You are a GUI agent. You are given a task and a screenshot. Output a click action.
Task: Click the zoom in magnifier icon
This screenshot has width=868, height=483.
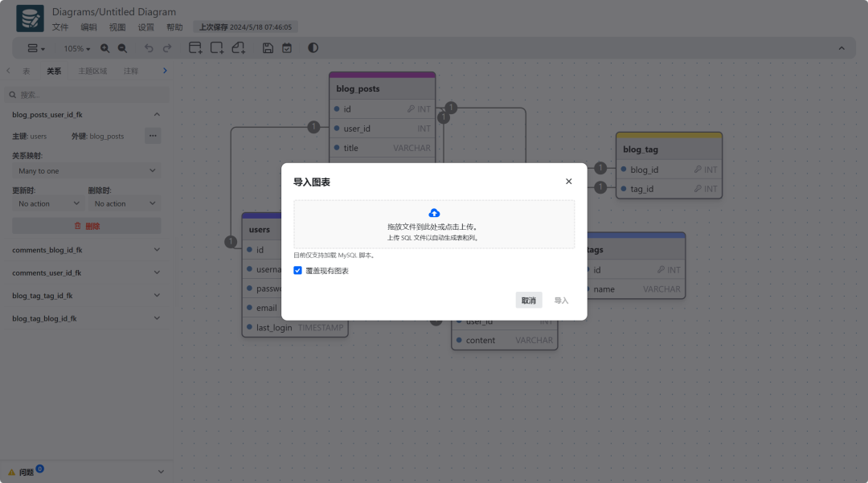[x=104, y=48]
